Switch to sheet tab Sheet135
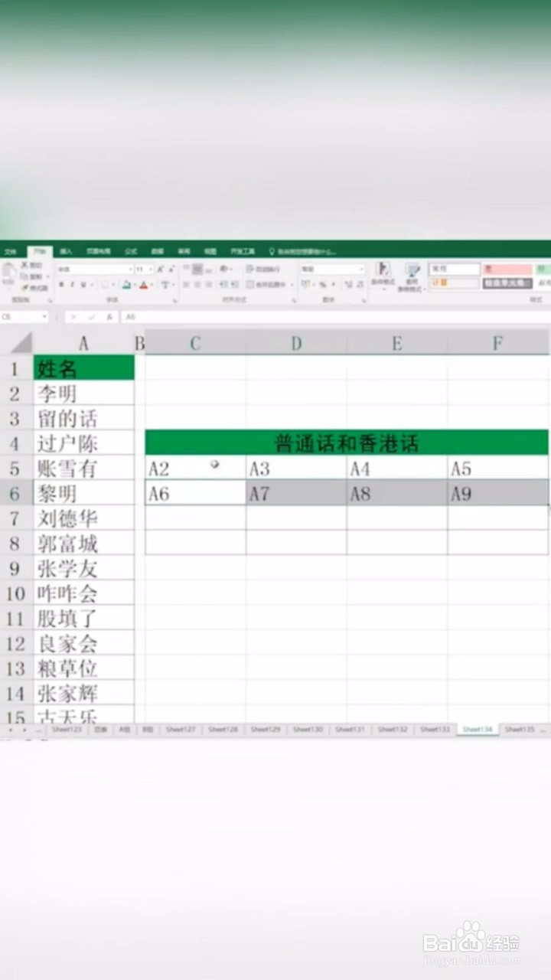 [520, 730]
